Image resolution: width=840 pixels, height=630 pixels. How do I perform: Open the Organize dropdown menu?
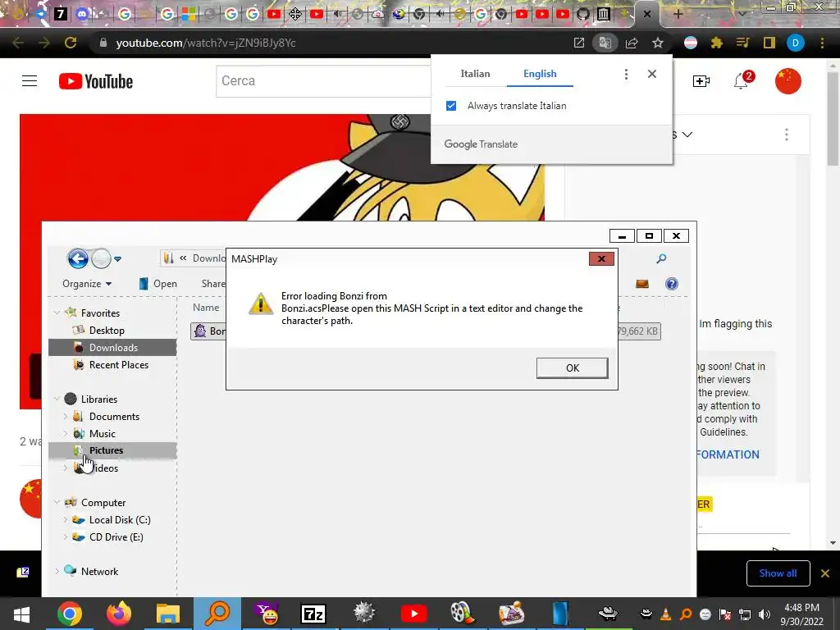click(x=87, y=283)
